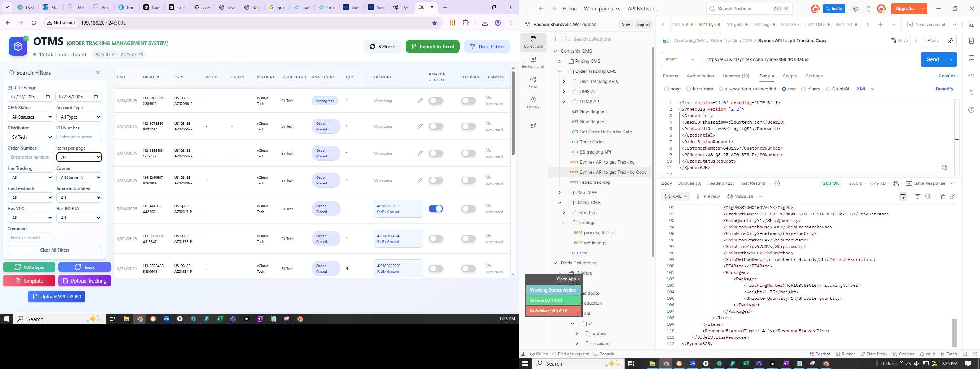Edit tracking for order 114-1240807-8269006
This screenshot has width=980, height=369.
point(420,180)
